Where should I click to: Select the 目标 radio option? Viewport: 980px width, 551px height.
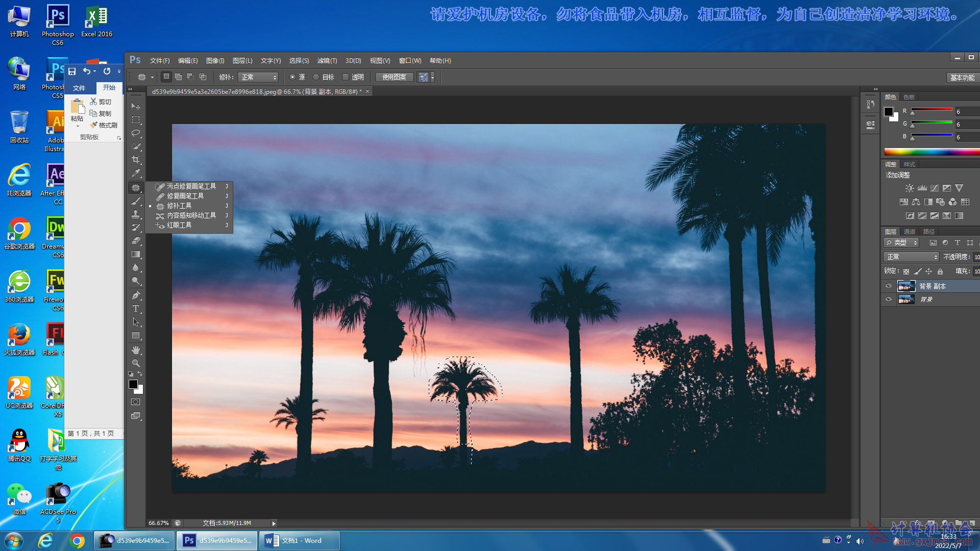coord(316,77)
